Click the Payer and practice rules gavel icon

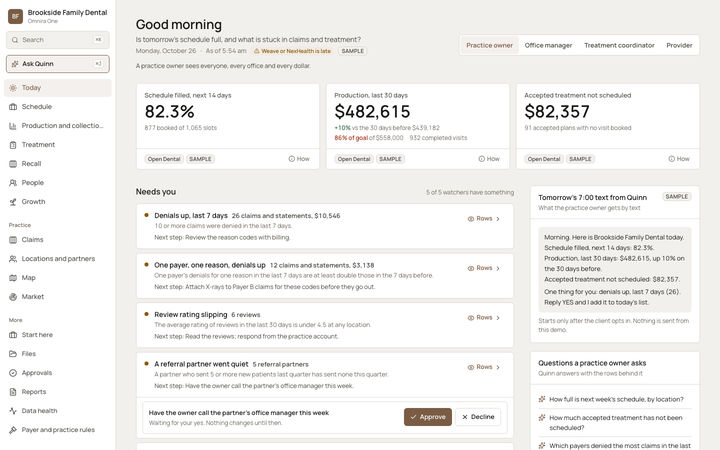[x=13, y=430]
